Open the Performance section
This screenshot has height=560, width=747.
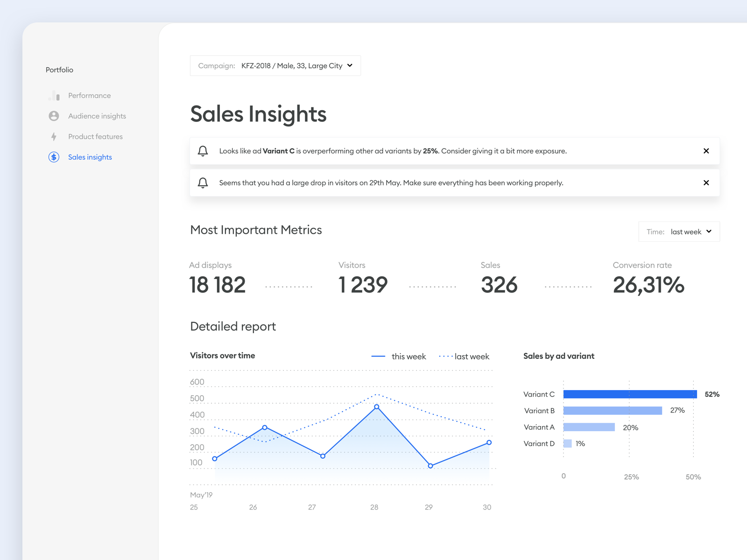pyautogui.click(x=89, y=95)
